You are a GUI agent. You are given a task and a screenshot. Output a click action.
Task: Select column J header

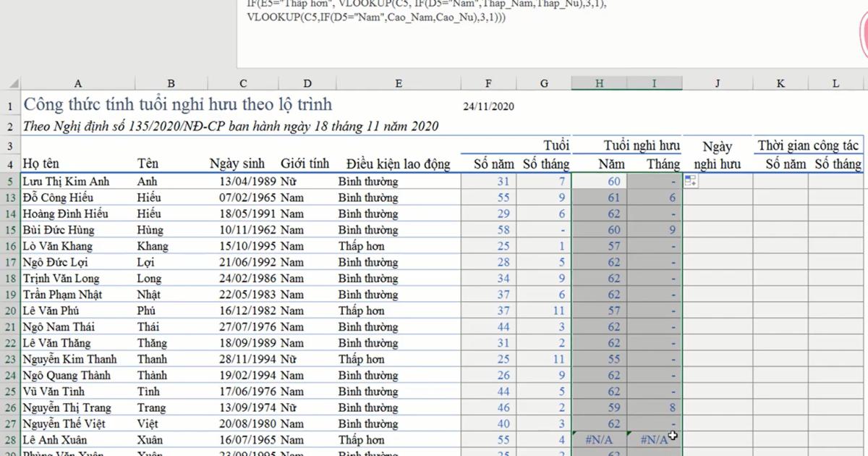717,83
